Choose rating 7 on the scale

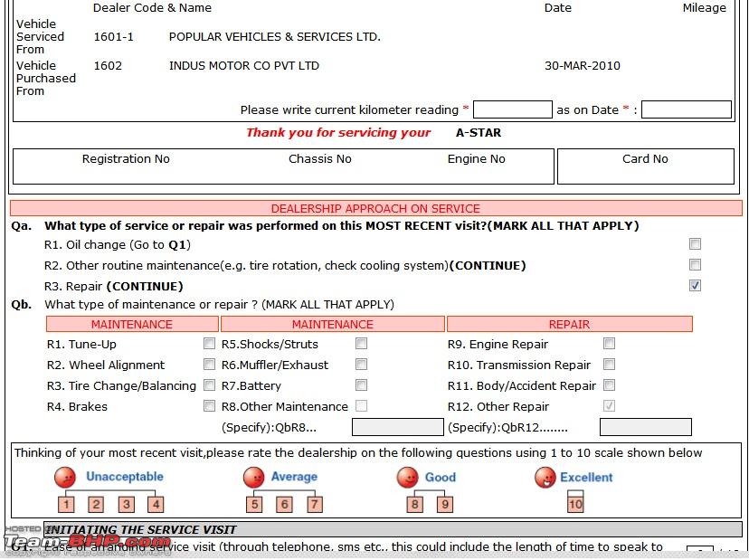pos(314,505)
